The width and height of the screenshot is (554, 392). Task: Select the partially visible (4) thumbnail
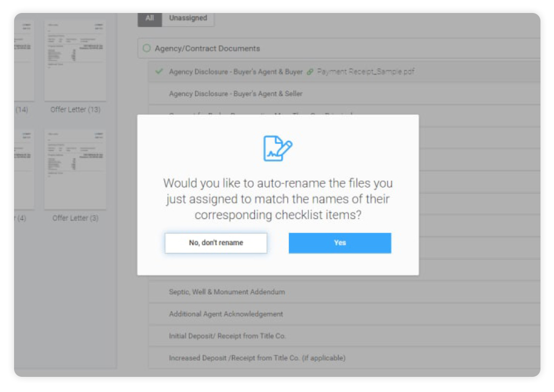(24, 169)
